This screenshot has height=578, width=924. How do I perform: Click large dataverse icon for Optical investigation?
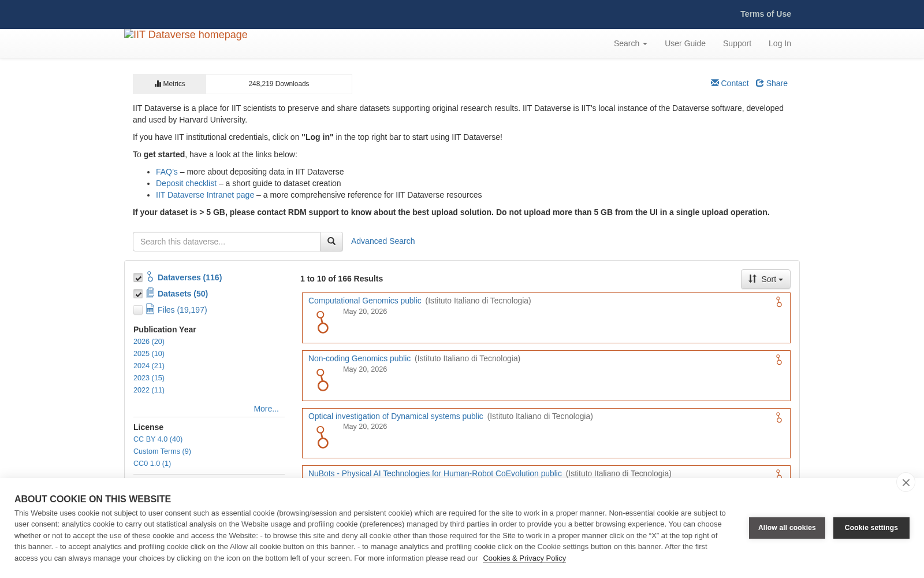[322, 437]
